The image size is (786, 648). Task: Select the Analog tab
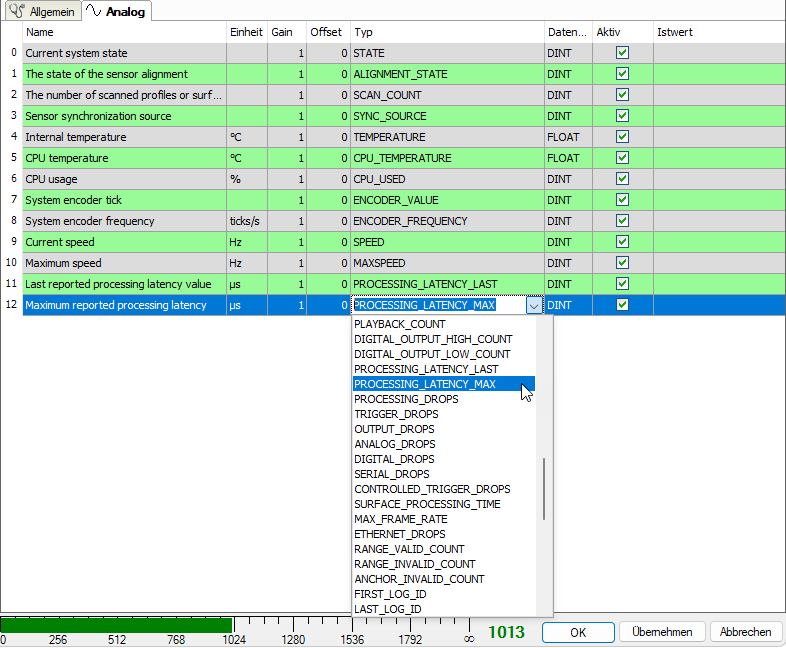(x=115, y=11)
